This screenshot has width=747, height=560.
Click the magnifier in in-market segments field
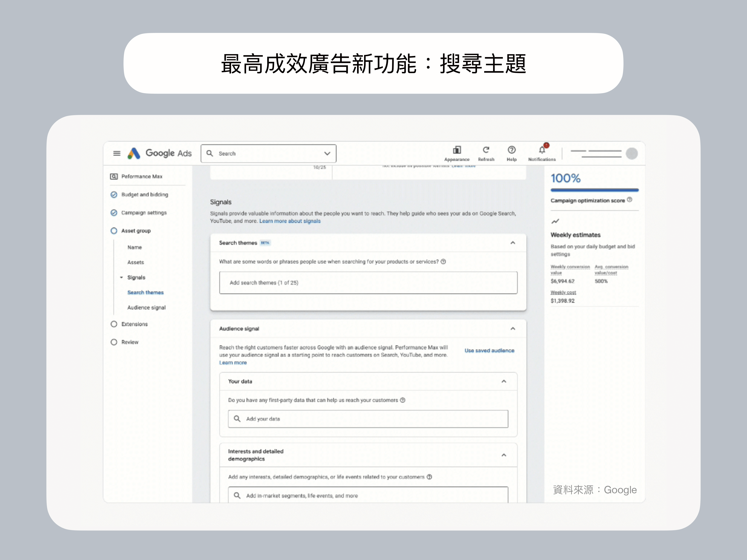237,496
